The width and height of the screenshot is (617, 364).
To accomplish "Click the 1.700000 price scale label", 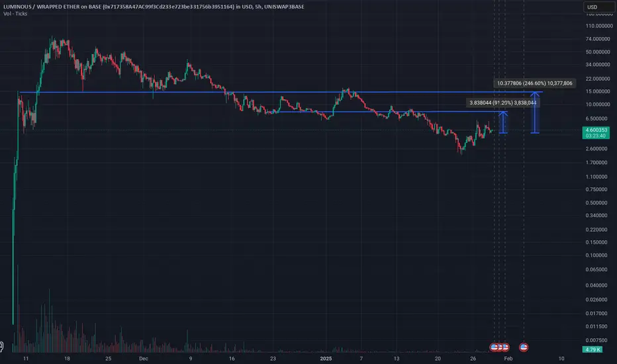I will click(x=597, y=163).
